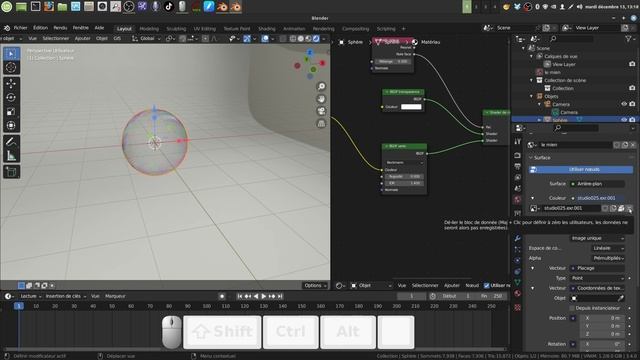Viewport: 640px width, 360px height.
Task: Click the viewport pan hand icon
Action: coord(322,99)
